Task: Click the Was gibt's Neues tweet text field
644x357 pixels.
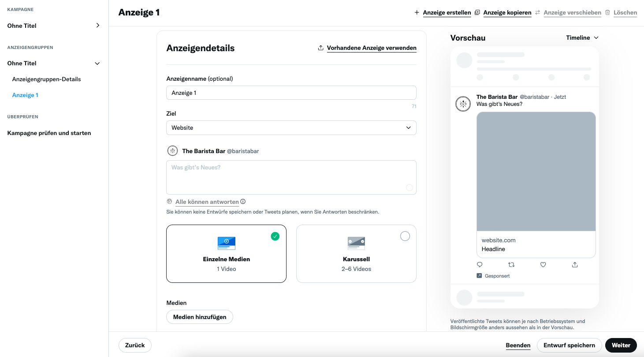Action: pos(291,177)
